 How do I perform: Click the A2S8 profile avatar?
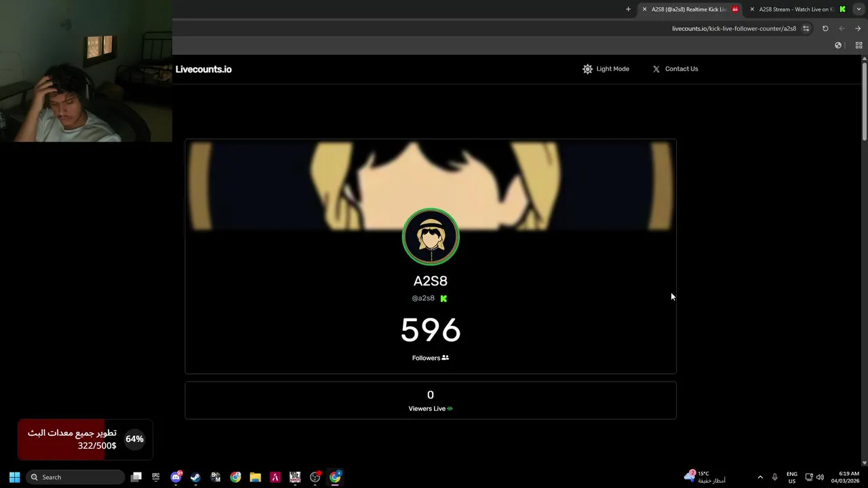coord(431,237)
